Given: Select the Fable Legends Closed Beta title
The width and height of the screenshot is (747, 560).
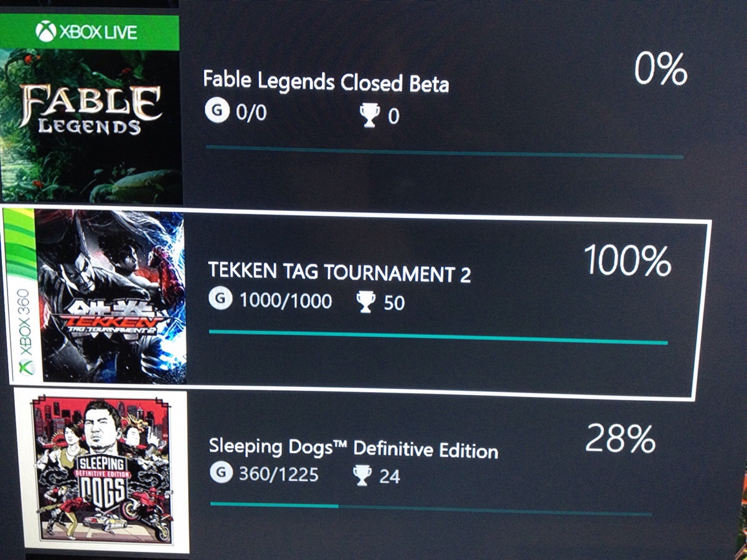Looking at the screenshot, I should [326, 82].
